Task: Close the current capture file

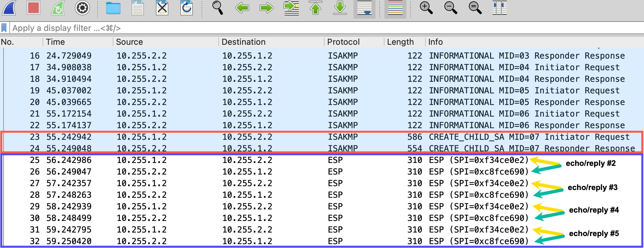Action: point(162,8)
